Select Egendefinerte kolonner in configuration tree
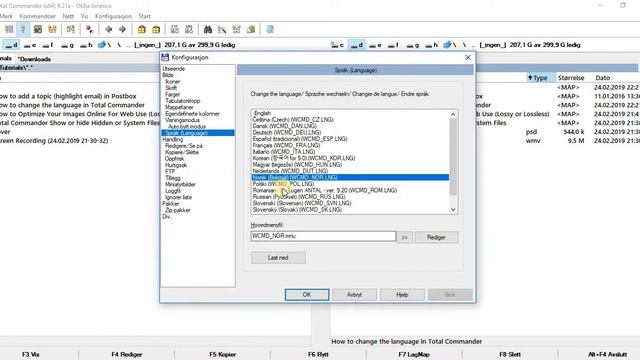The width and height of the screenshot is (640, 360). click(192, 113)
